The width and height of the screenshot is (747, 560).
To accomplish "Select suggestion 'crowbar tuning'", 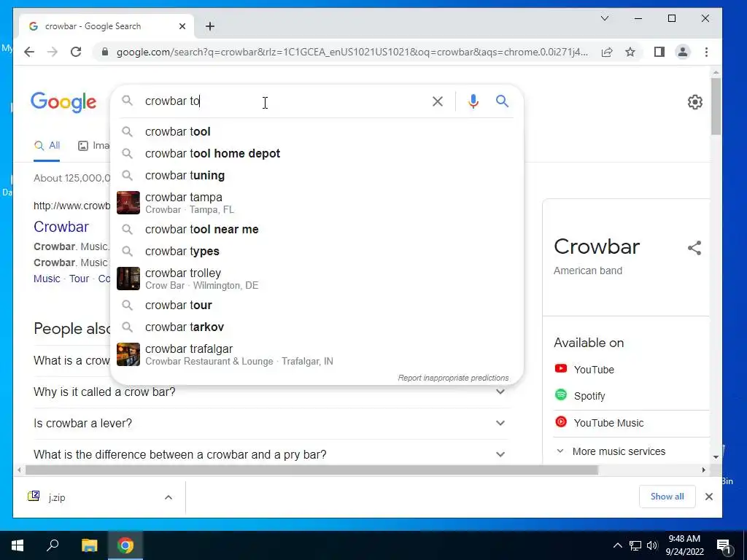I will [317, 175].
